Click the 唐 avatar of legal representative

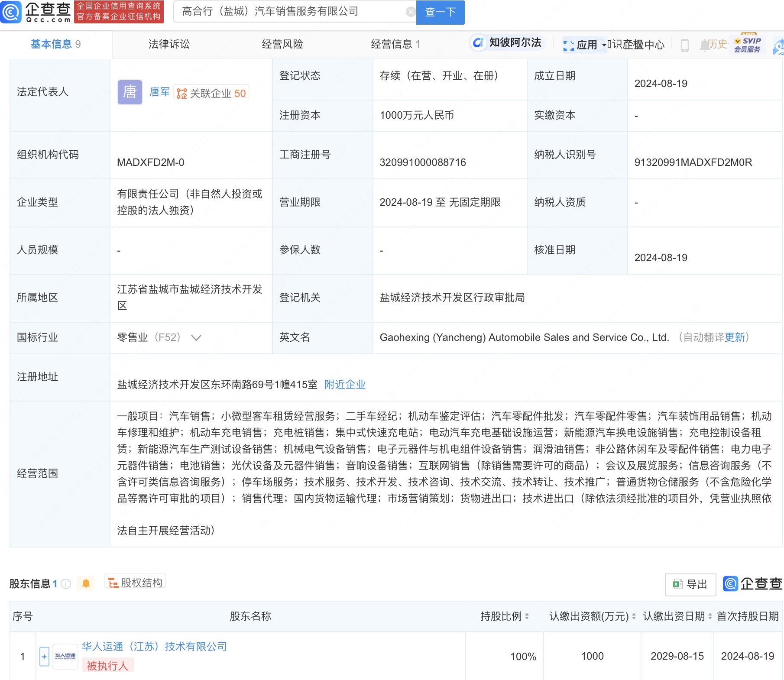pyautogui.click(x=130, y=92)
